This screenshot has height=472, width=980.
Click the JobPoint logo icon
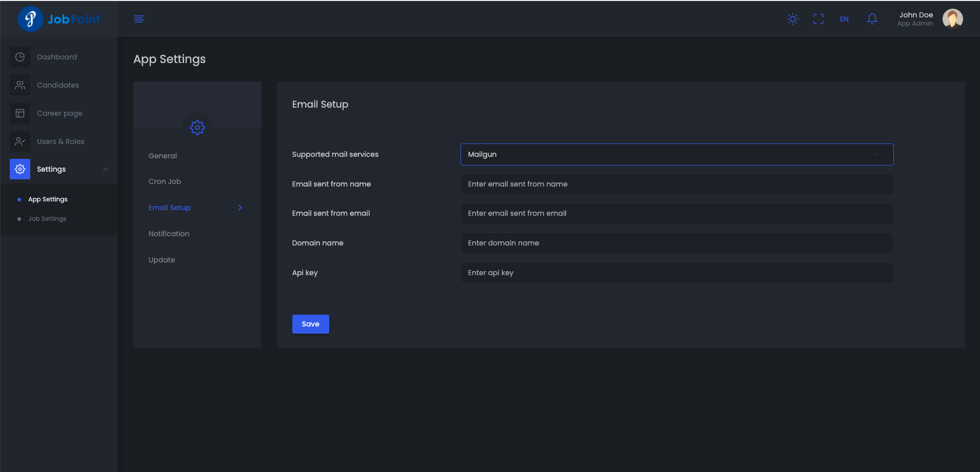(x=30, y=19)
